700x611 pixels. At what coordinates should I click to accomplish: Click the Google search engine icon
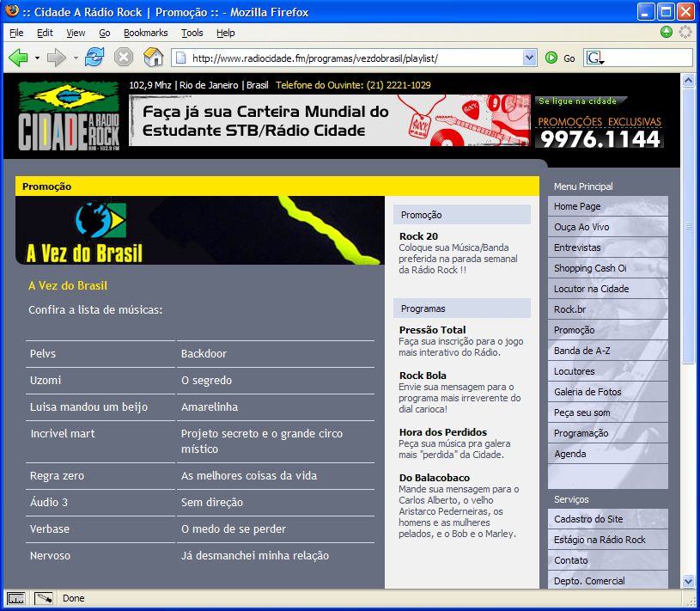click(x=594, y=58)
